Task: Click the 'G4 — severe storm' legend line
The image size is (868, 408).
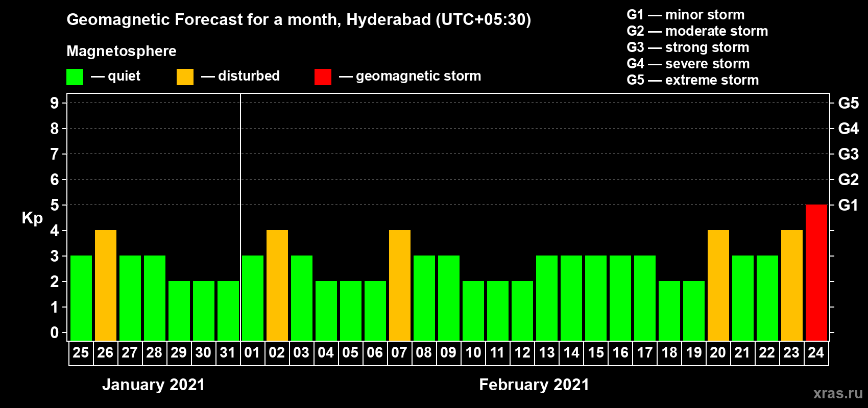Action: coord(688,64)
